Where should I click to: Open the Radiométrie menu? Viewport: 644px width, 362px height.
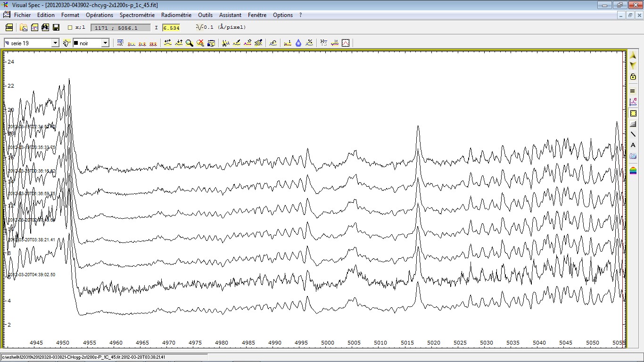click(176, 15)
